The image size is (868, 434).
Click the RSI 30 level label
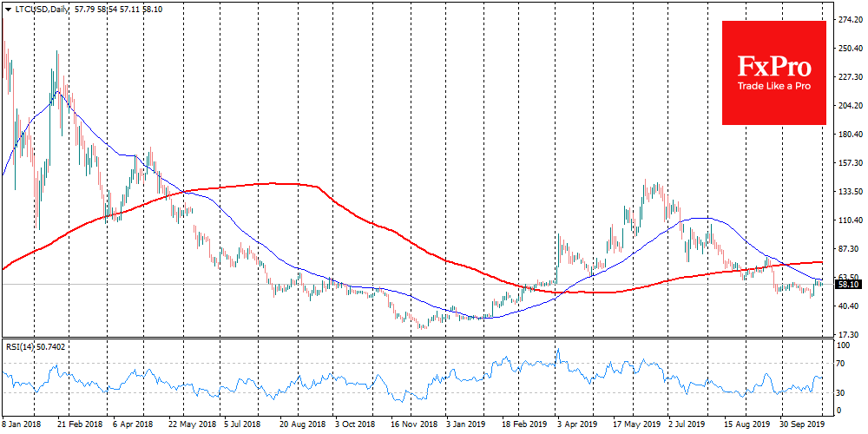coord(840,392)
